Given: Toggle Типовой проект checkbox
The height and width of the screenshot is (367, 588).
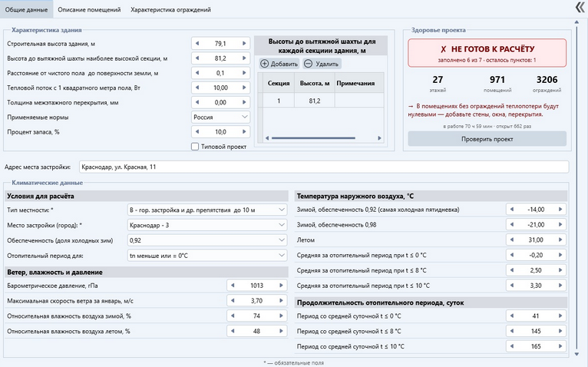Looking at the screenshot, I should coord(195,147).
